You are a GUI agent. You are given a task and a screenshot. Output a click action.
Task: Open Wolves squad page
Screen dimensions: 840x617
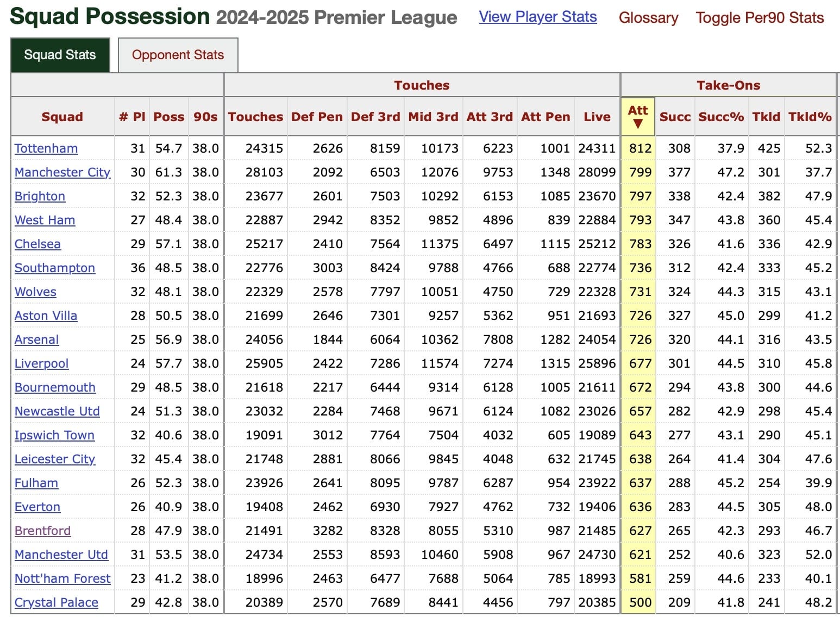(x=35, y=292)
